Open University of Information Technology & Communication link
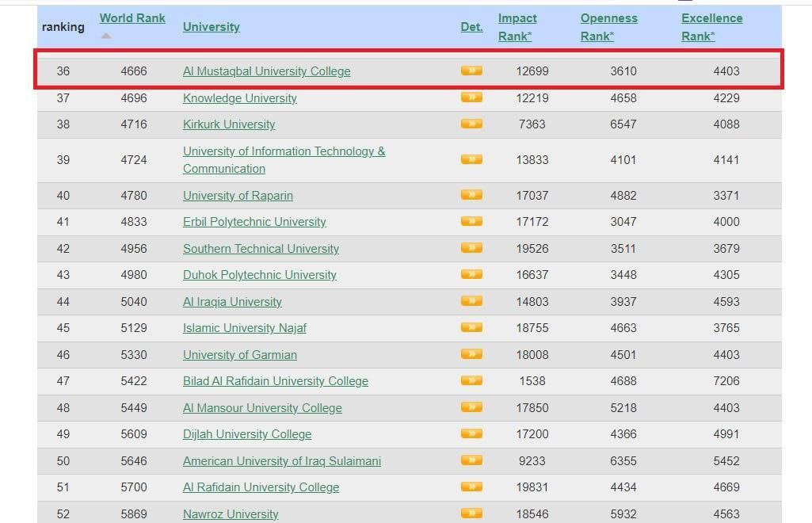Viewport: 812px width, 523px height. click(x=284, y=160)
